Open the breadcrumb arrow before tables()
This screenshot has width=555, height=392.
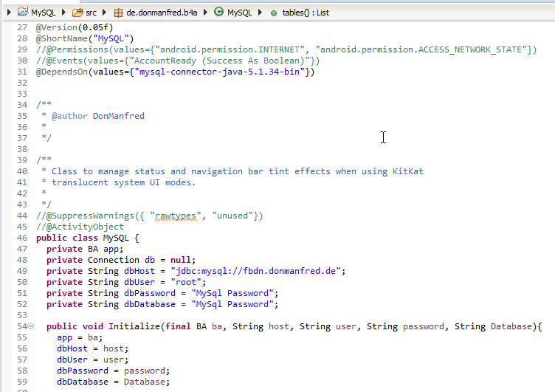tap(260, 13)
